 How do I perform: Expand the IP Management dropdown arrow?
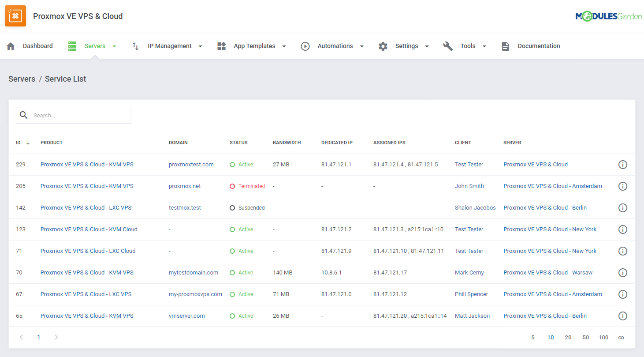(x=200, y=46)
